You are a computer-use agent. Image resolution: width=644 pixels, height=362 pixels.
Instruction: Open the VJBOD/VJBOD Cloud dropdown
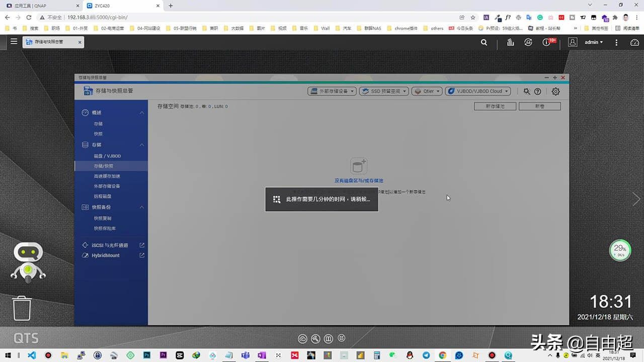tap(477, 92)
